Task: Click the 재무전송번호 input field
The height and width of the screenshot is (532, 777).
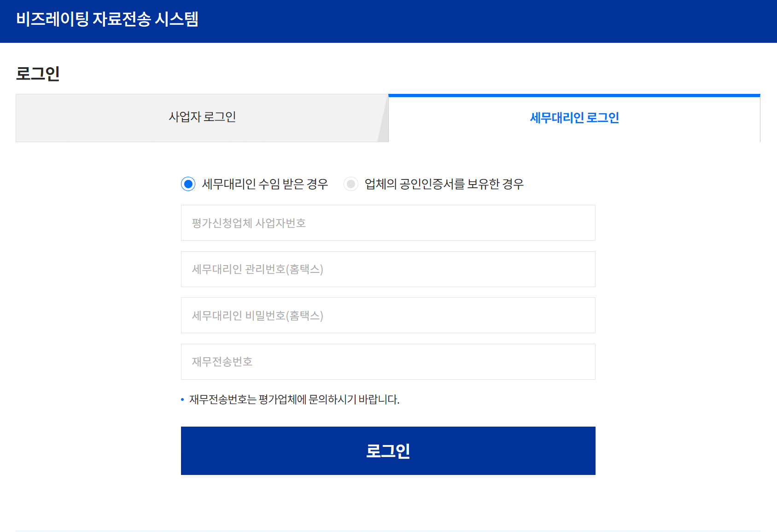Action: (388, 362)
